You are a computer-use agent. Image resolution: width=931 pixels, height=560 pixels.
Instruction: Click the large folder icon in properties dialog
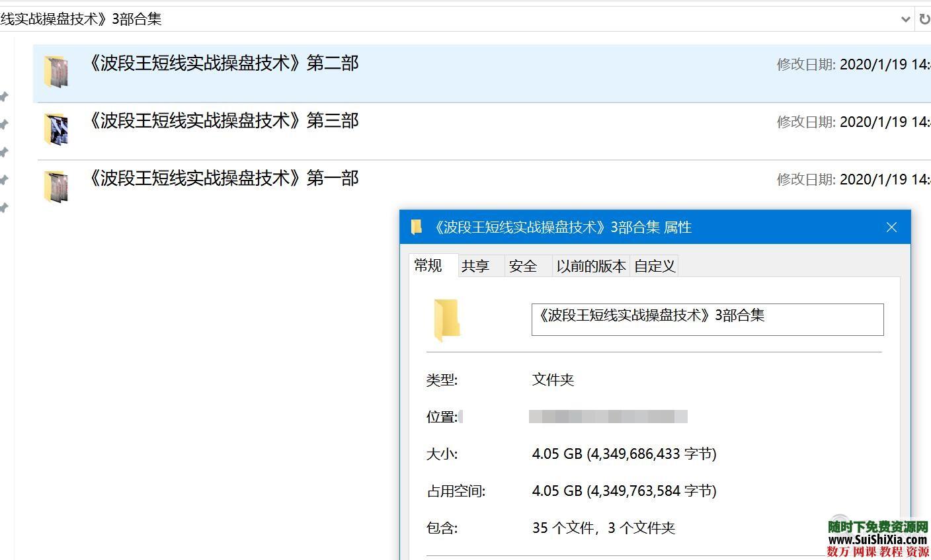(x=447, y=320)
